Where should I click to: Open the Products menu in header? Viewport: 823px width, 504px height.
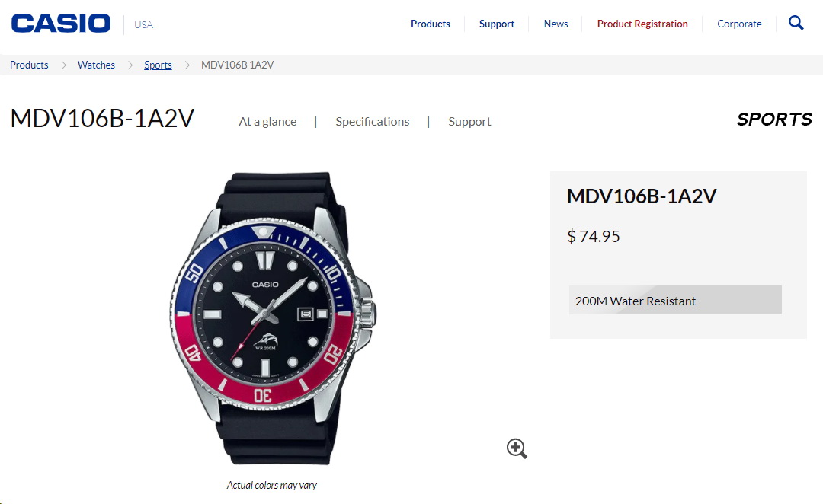coord(431,24)
